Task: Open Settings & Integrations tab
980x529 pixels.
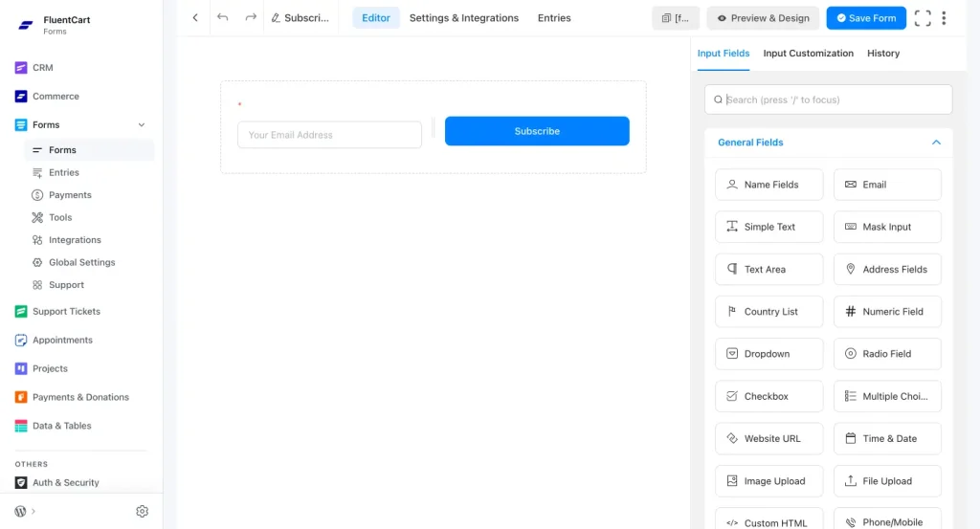Action: click(464, 18)
